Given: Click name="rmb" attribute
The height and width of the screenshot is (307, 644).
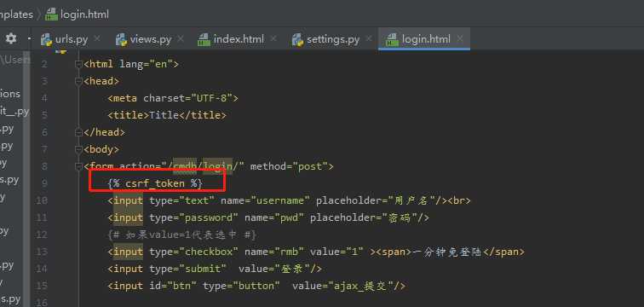Looking at the screenshot, I should point(274,252).
